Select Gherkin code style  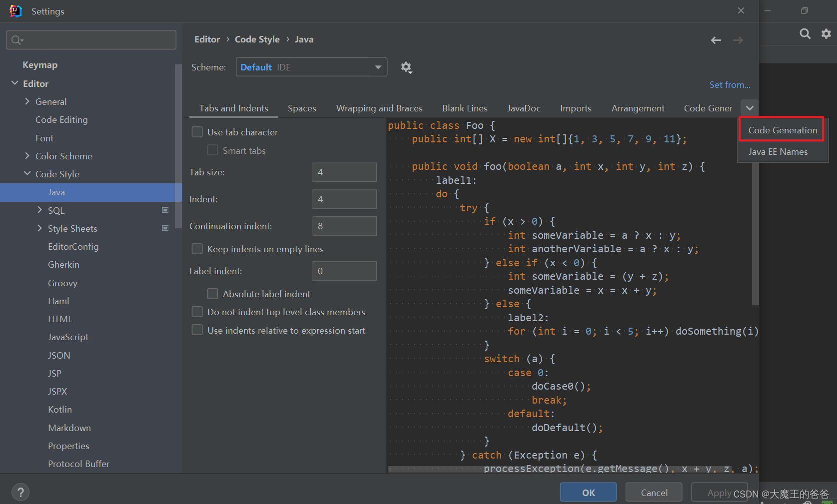point(63,265)
